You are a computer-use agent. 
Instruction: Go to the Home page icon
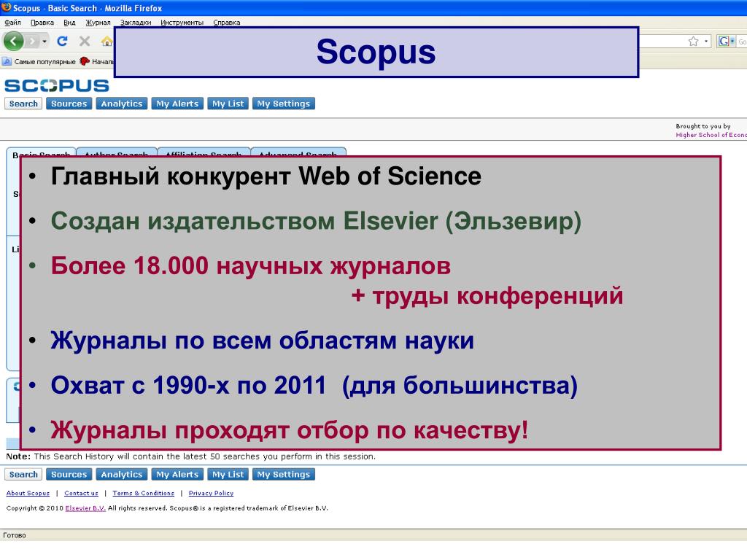[x=107, y=42]
